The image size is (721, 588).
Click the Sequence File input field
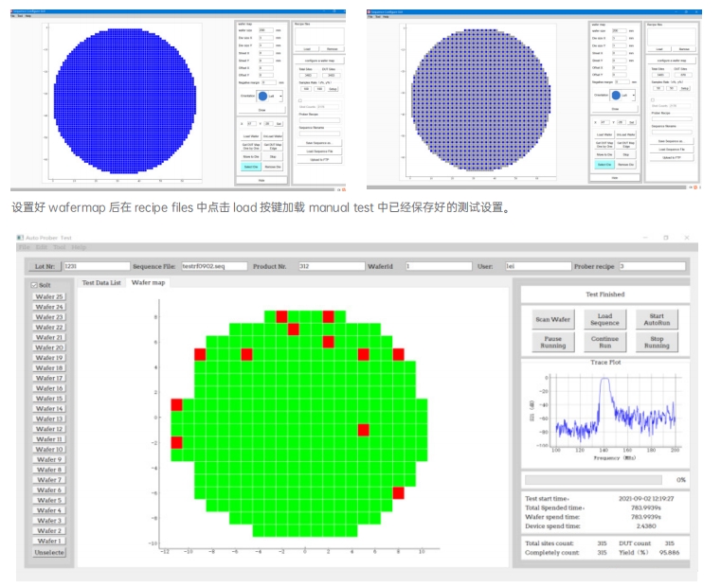(214, 266)
